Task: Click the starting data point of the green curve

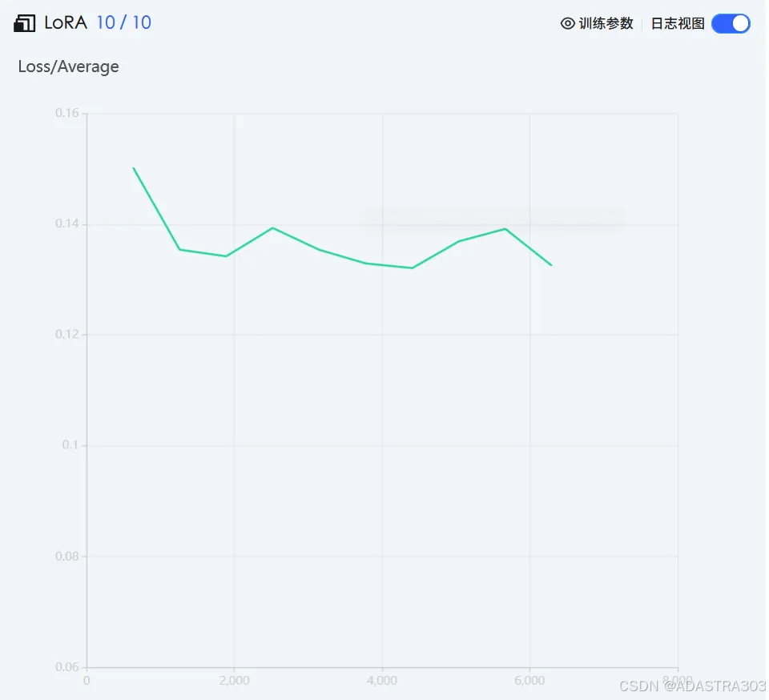Action: coord(134,168)
